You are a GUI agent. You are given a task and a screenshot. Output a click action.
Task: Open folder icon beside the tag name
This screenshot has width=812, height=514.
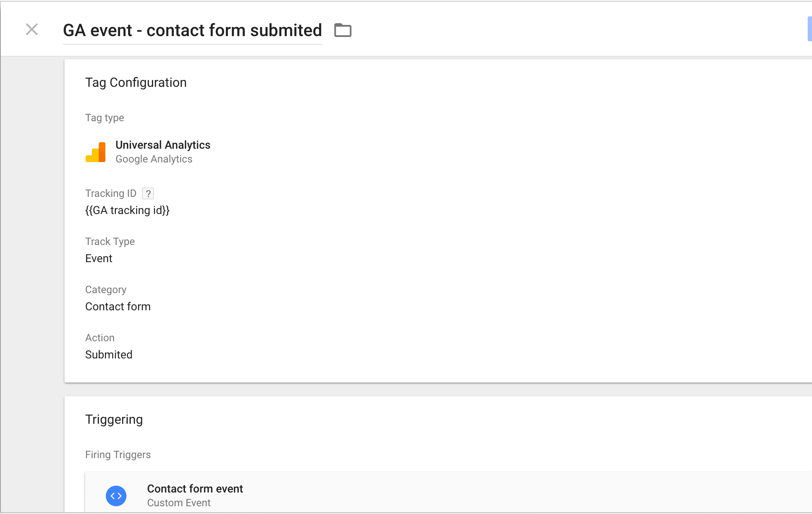click(x=343, y=30)
